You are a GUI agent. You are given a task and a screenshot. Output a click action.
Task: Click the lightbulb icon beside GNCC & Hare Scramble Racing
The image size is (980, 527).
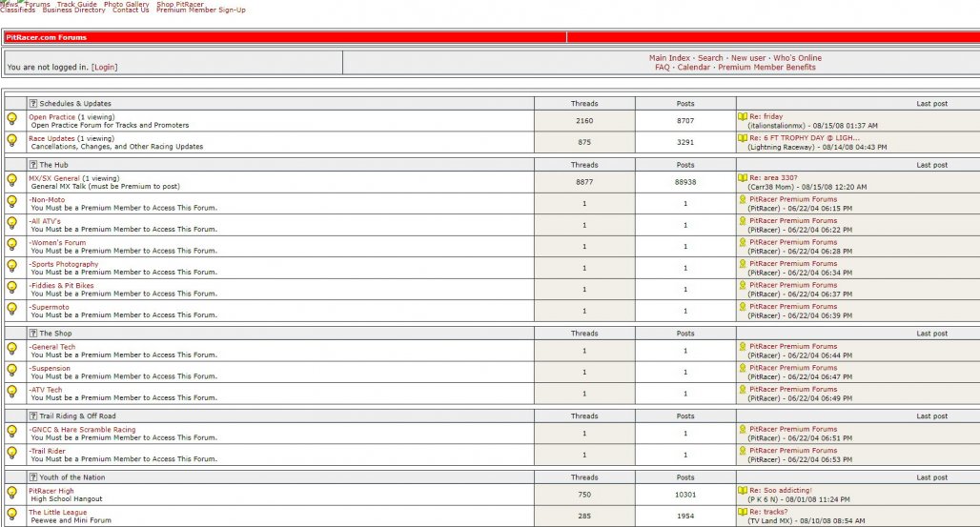coord(11,431)
